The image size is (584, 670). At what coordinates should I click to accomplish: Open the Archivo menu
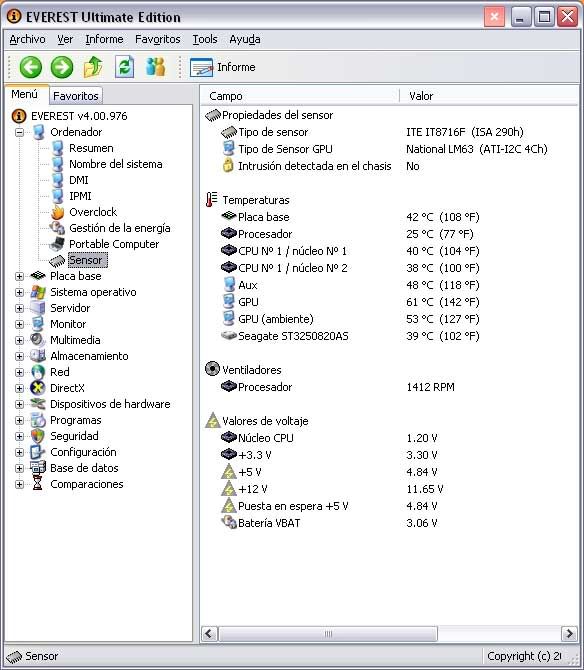click(x=27, y=39)
